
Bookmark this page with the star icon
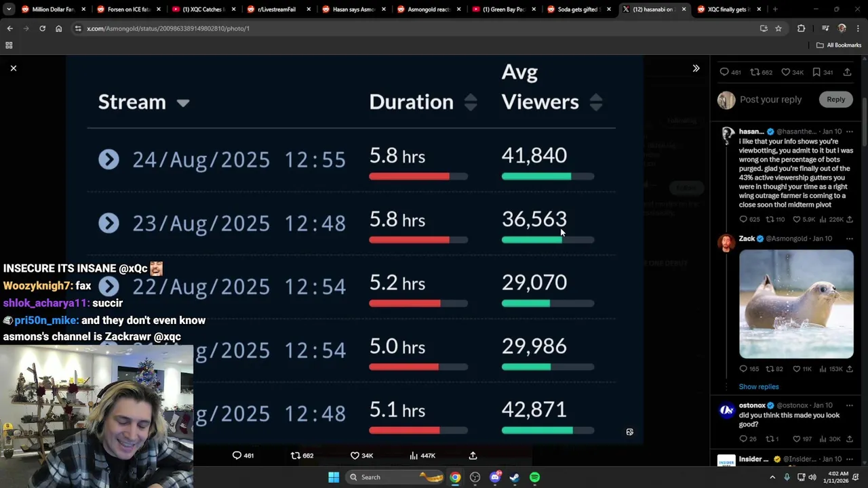click(778, 28)
